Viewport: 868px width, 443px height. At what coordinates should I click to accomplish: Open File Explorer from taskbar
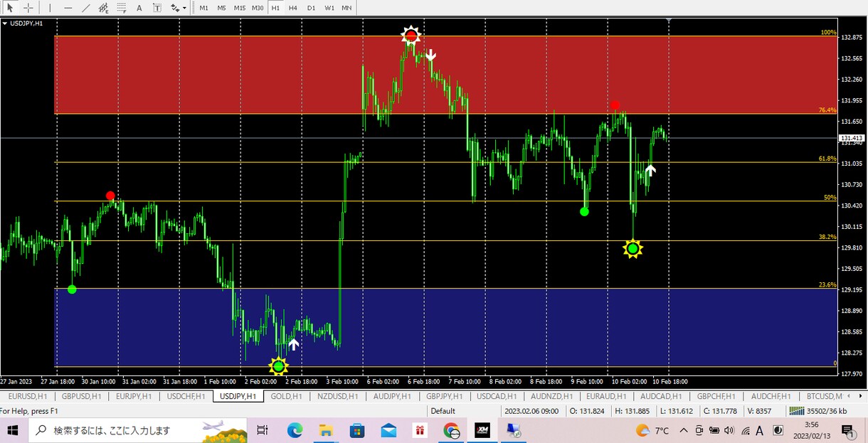point(326,430)
